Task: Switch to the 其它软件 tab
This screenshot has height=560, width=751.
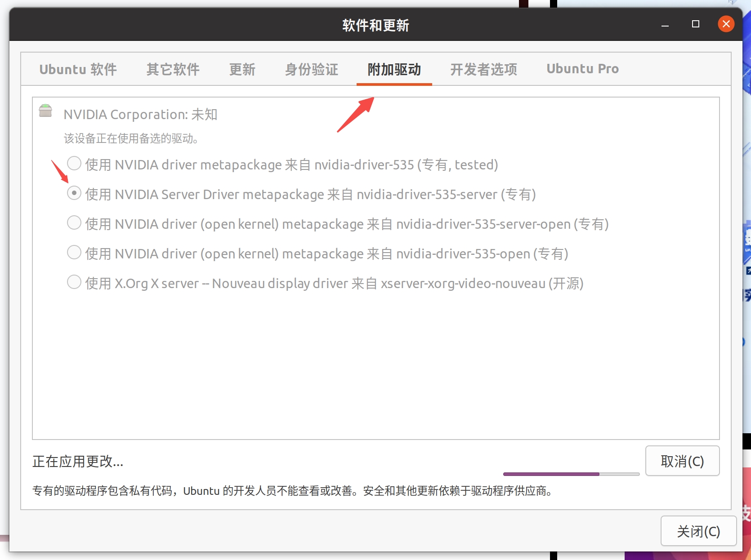Action: 173,69
